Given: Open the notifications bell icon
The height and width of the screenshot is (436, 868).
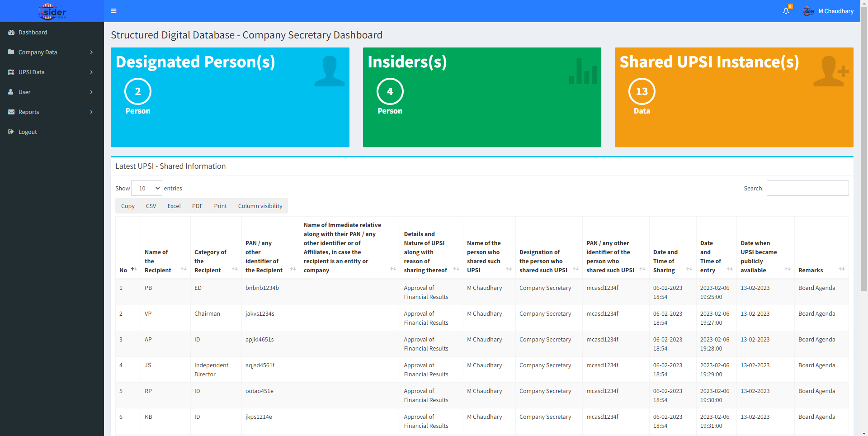Looking at the screenshot, I should coord(786,11).
